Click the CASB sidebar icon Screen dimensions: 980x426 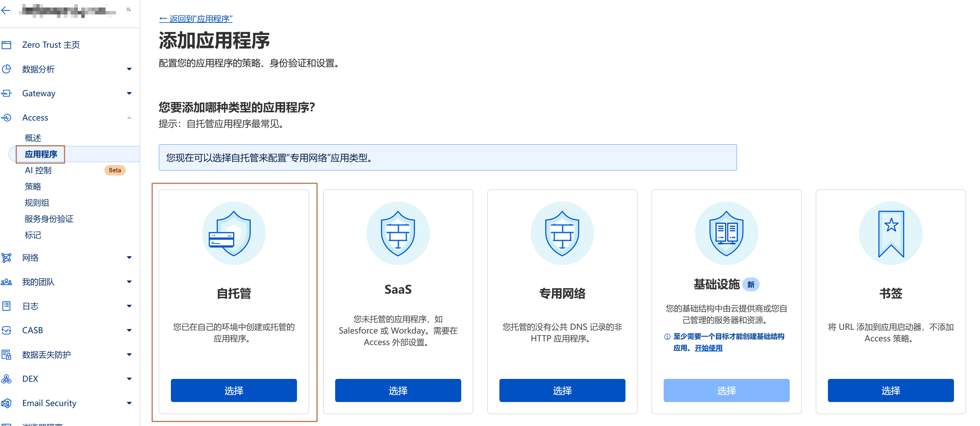point(6,330)
